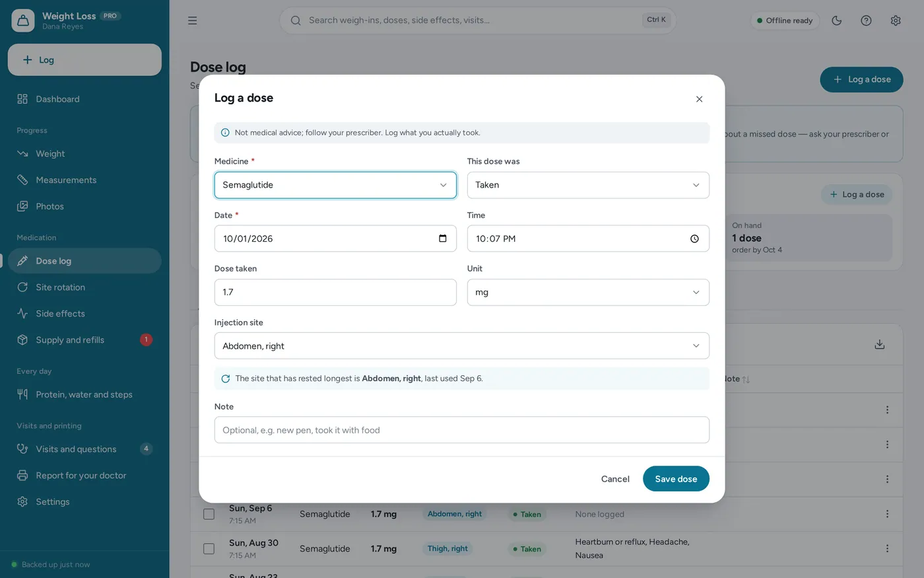The image size is (924, 578).
Task: Tick the checkbox for Sun, Aug 30 row
Action: [209, 549]
